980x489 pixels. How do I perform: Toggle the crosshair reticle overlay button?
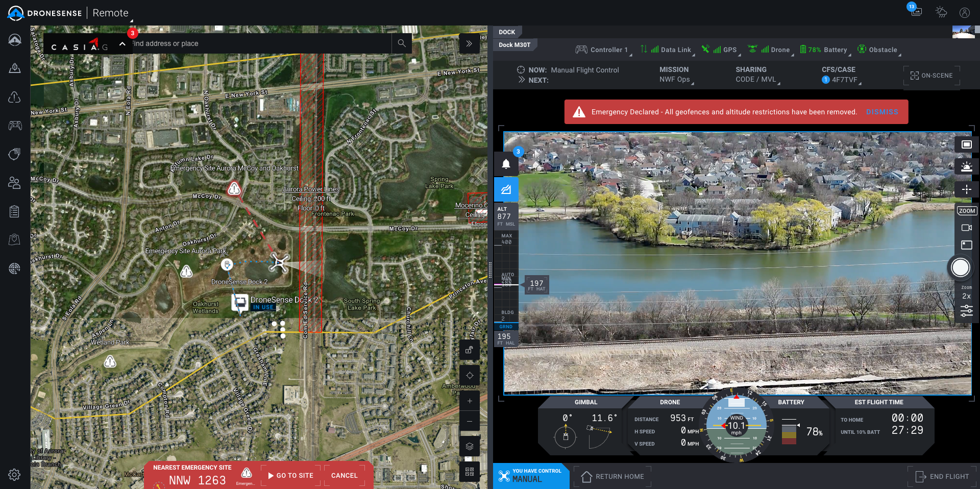[x=967, y=189]
